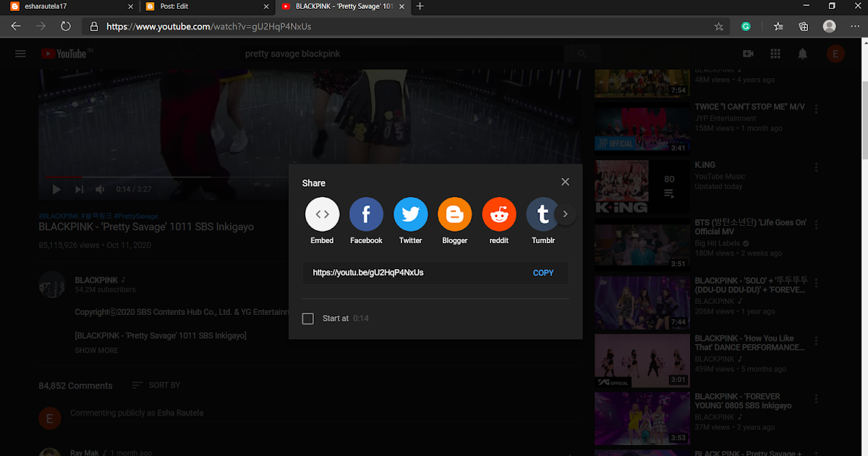Play the video from current position
868x456 pixels.
56,189
